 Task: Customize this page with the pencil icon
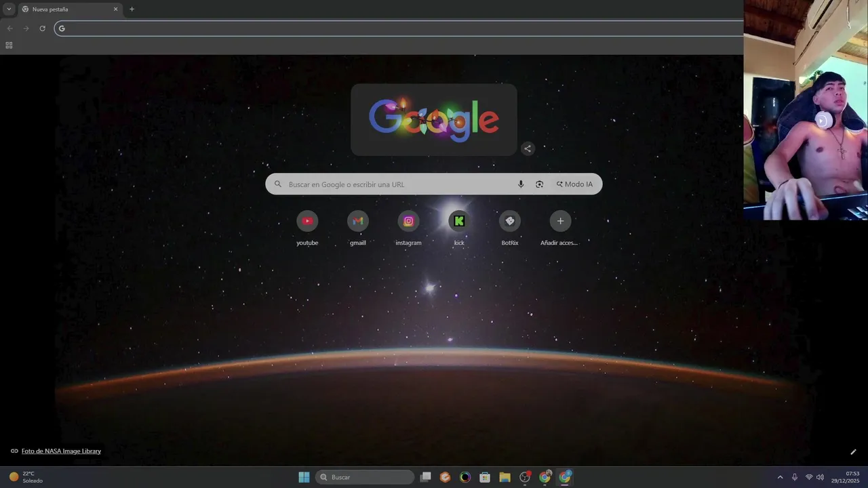tap(853, 452)
